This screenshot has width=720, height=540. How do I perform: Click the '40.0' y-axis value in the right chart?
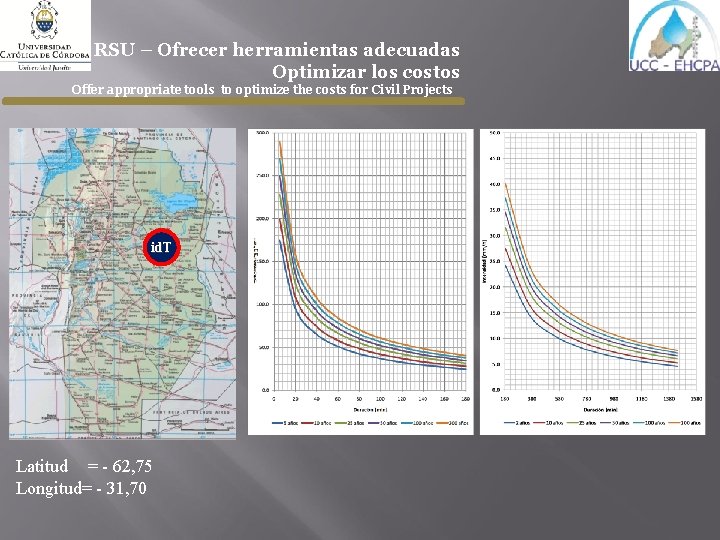coord(495,184)
